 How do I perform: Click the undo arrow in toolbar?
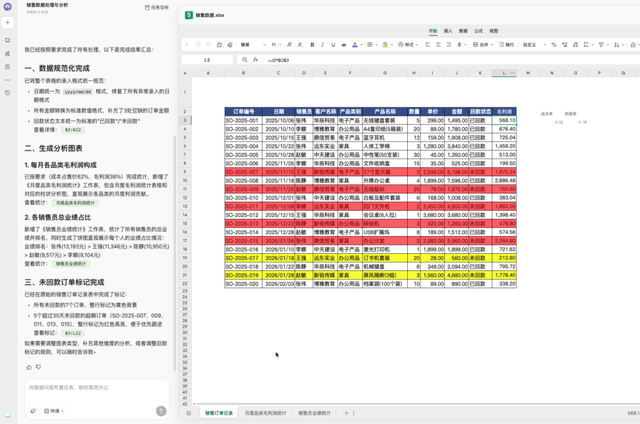coord(198,44)
